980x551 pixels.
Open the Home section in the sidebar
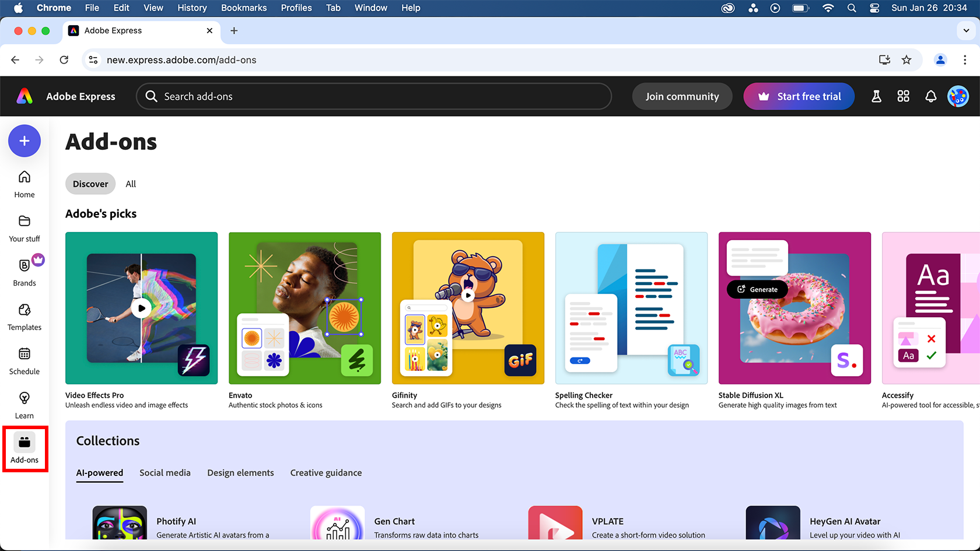[x=24, y=184]
